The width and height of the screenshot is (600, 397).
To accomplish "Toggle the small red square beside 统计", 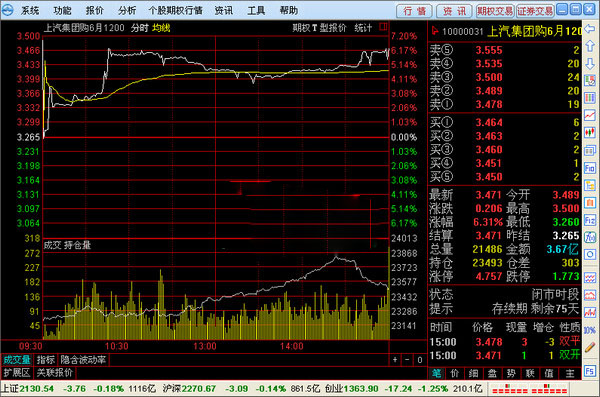I will point(383,27).
